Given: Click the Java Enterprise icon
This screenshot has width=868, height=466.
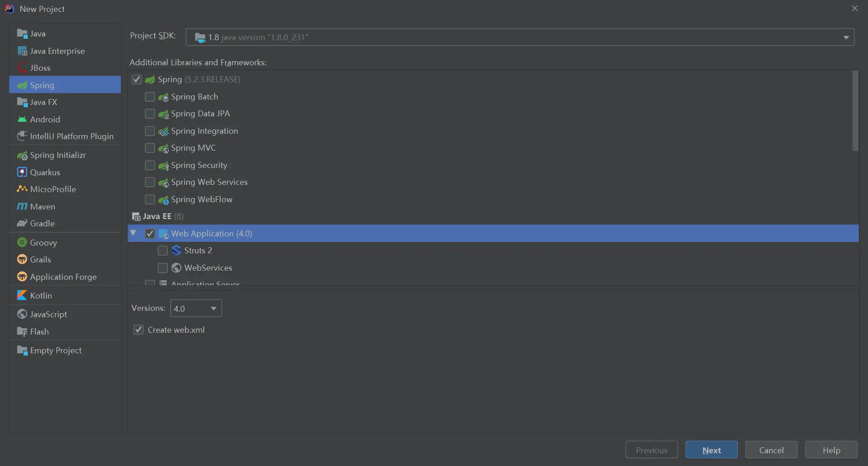Looking at the screenshot, I should pos(22,51).
